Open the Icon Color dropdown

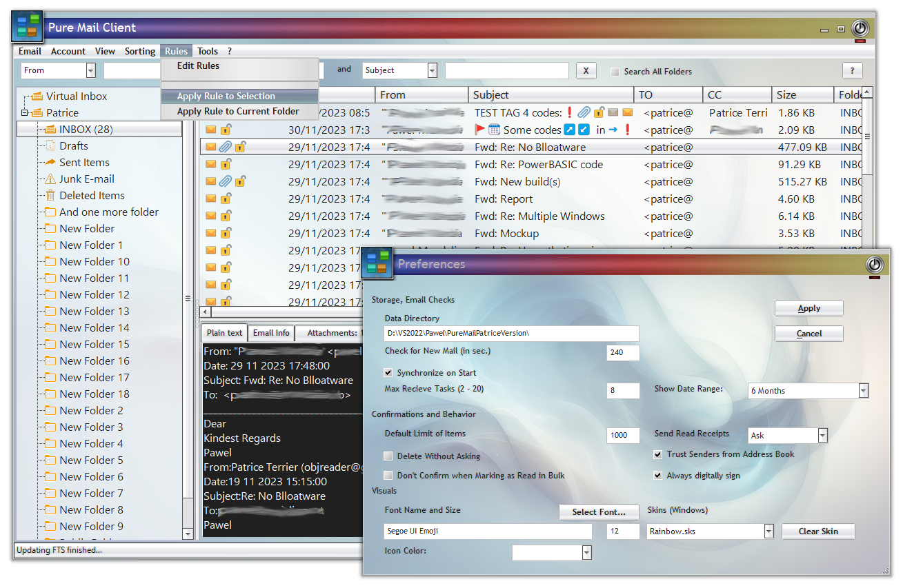click(x=587, y=552)
